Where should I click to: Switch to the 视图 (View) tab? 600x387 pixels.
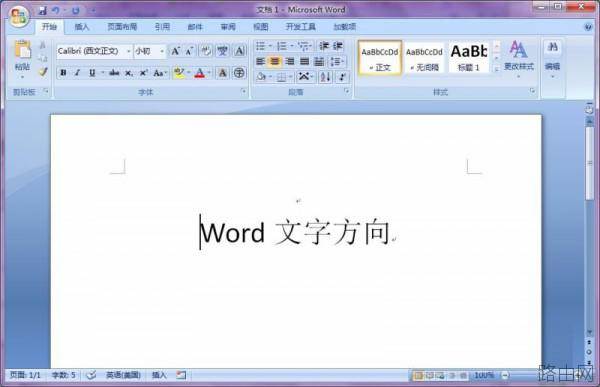261,27
